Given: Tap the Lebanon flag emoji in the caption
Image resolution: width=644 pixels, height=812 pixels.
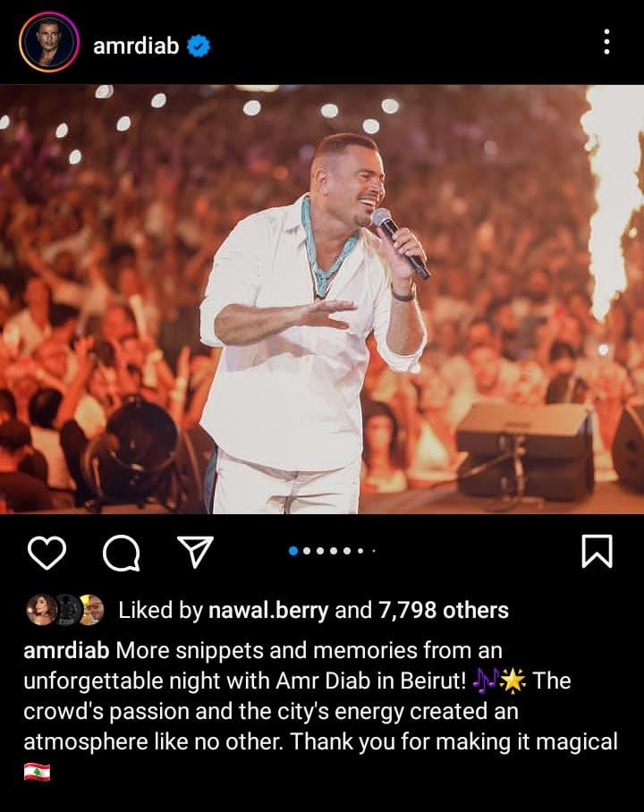Looking at the screenshot, I should tap(37, 772).
